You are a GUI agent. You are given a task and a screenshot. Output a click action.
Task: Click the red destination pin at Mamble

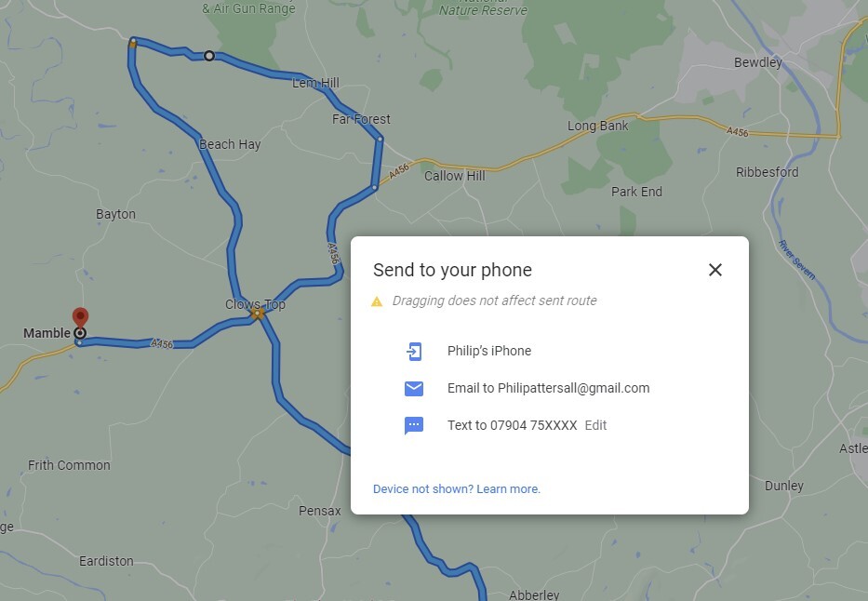[80, 317]
